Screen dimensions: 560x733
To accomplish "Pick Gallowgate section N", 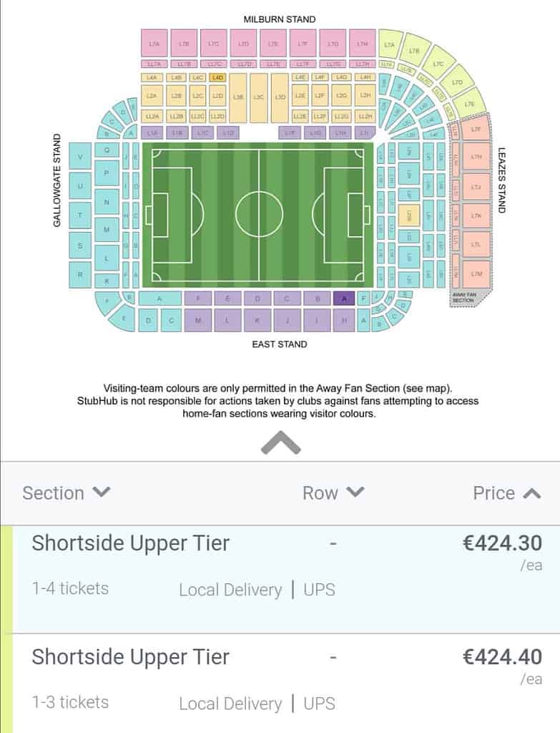I will coord(107,202).
